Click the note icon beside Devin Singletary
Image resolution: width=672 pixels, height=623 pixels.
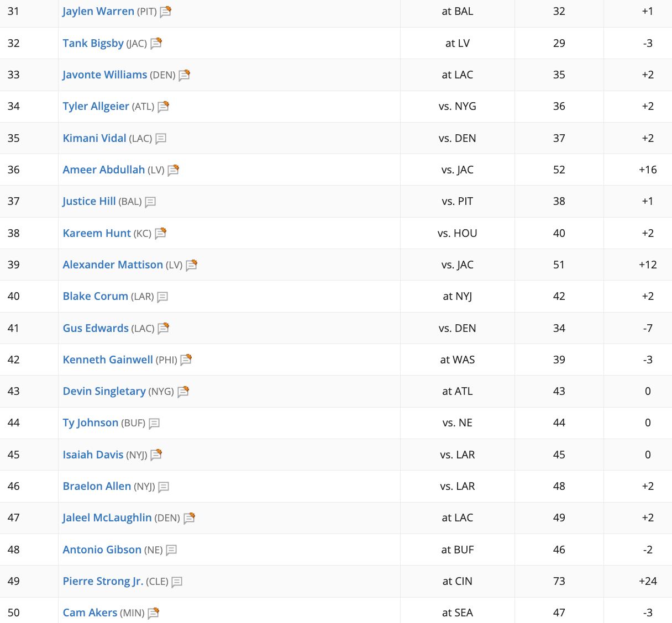183,392
